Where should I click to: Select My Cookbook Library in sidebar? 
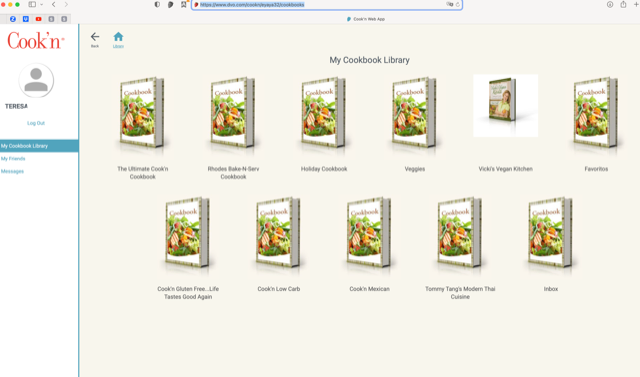pyautogui.click(x=39, y=146)
